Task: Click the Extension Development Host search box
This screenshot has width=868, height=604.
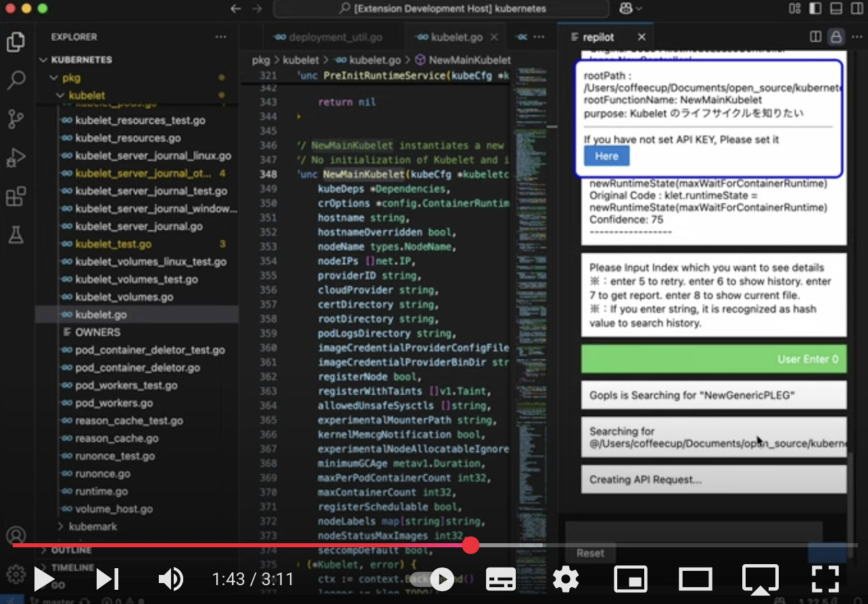Action: point(442,9)
